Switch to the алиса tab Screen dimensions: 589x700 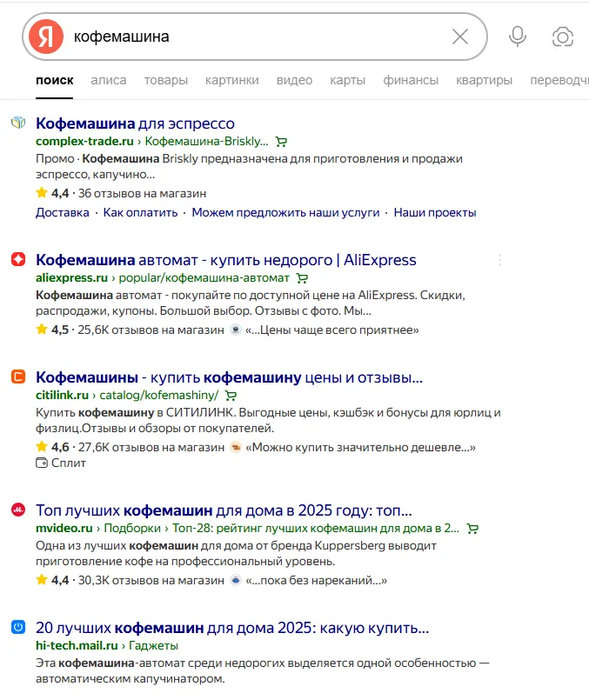tap(109, 80)
